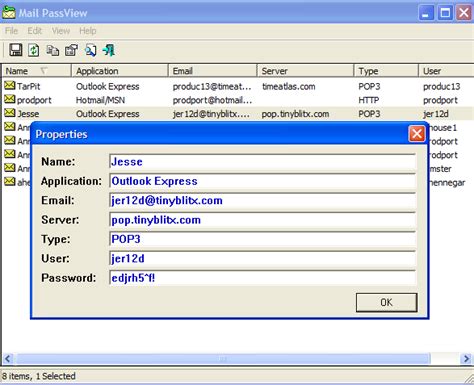
Task: Minimize the Mail PassView window
Action: (x=426, y=13)
